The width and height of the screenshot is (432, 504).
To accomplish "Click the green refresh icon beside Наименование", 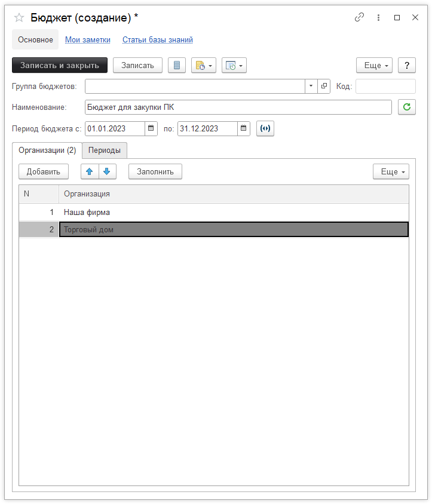I will point(406,107).
